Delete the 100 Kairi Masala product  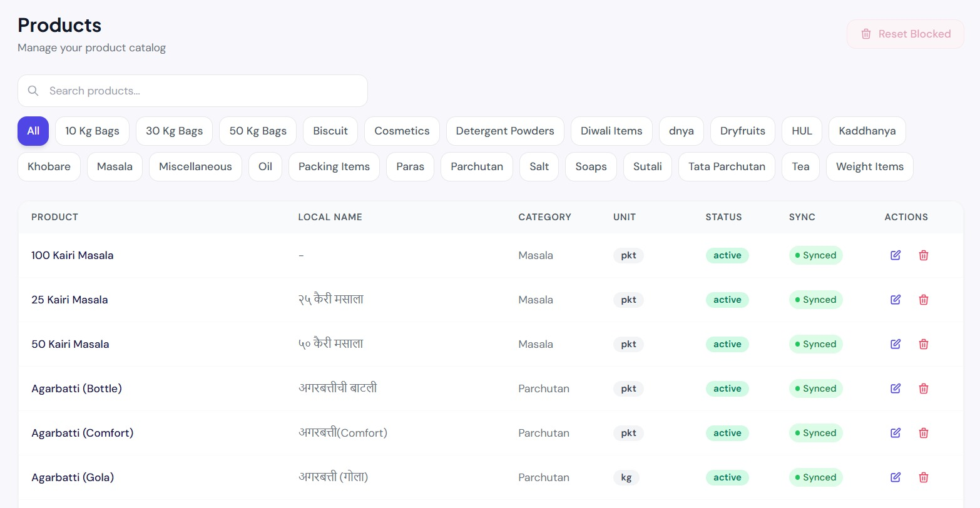click(x=923, y=255)
